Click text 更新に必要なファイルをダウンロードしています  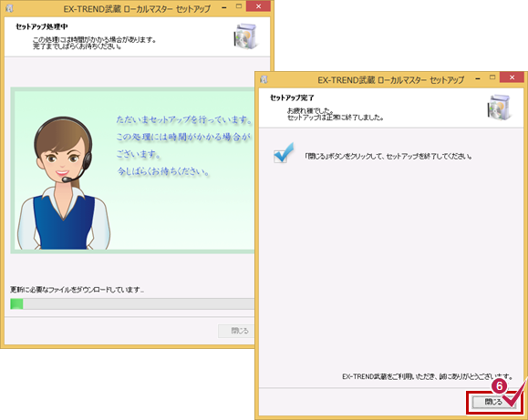pyautogui.click(x=78, y=290)
